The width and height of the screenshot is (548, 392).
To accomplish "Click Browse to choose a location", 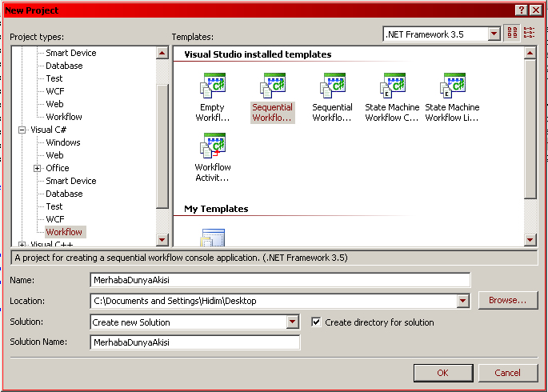I will pyautogui.click(x=508, y=300).
